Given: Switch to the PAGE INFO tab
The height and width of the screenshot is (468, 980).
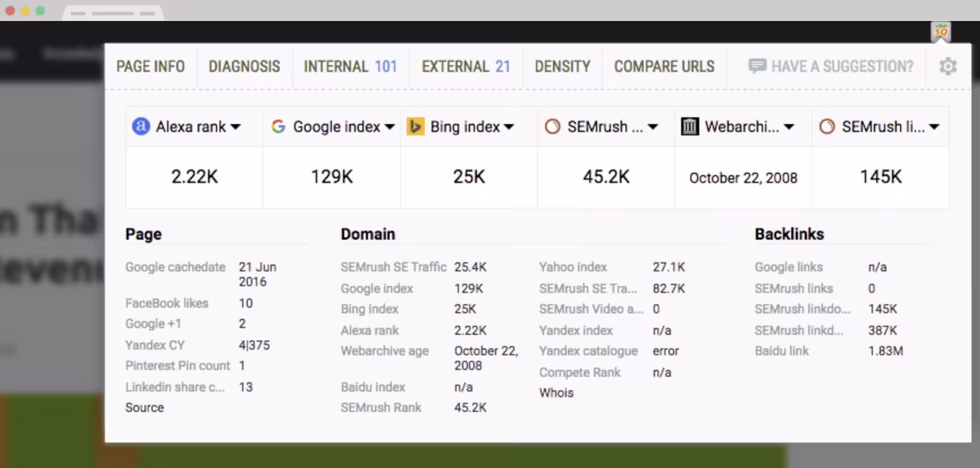Looking at the screenshot, I should pyautogui.click(x=150, y=67).
